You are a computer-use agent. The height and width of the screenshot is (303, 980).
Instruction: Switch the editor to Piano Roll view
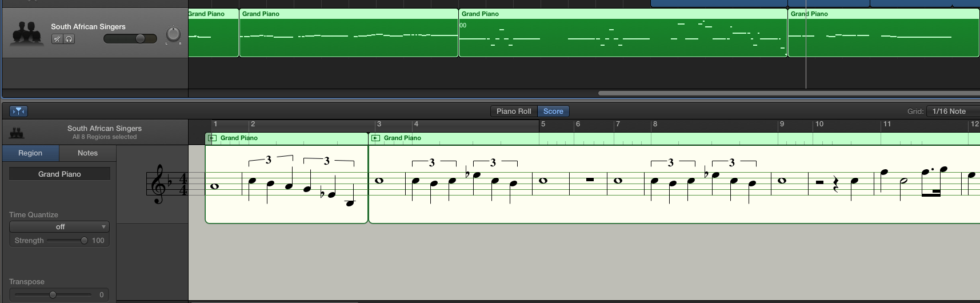514,111
